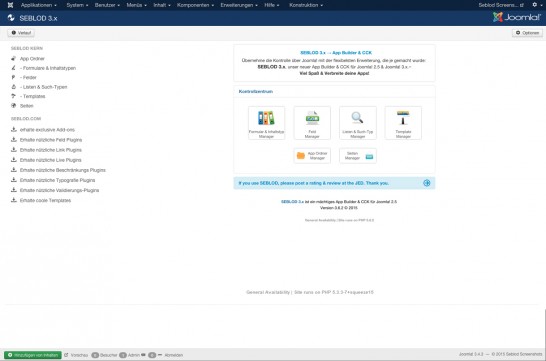The height and width of the screenshot is (361, 546).
Task: Open the Formular & Inhaltstyp Manager tile
Action: [266, 123]
